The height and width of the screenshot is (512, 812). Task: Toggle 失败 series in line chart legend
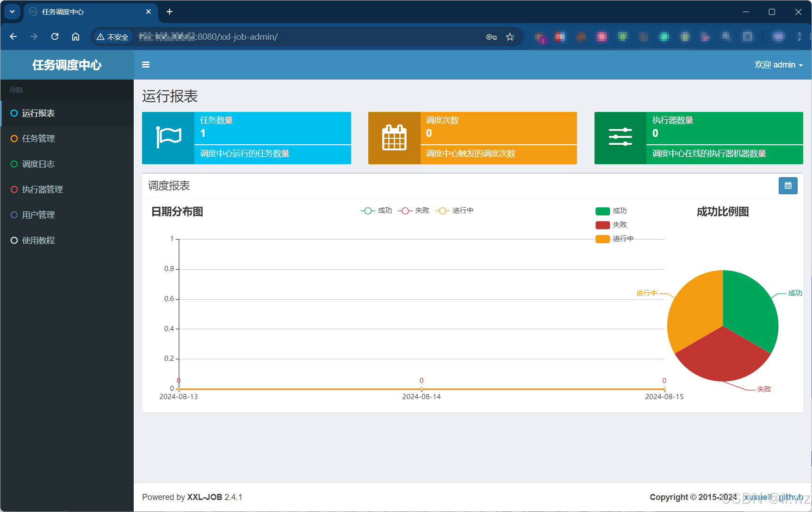tap(414, 211)
